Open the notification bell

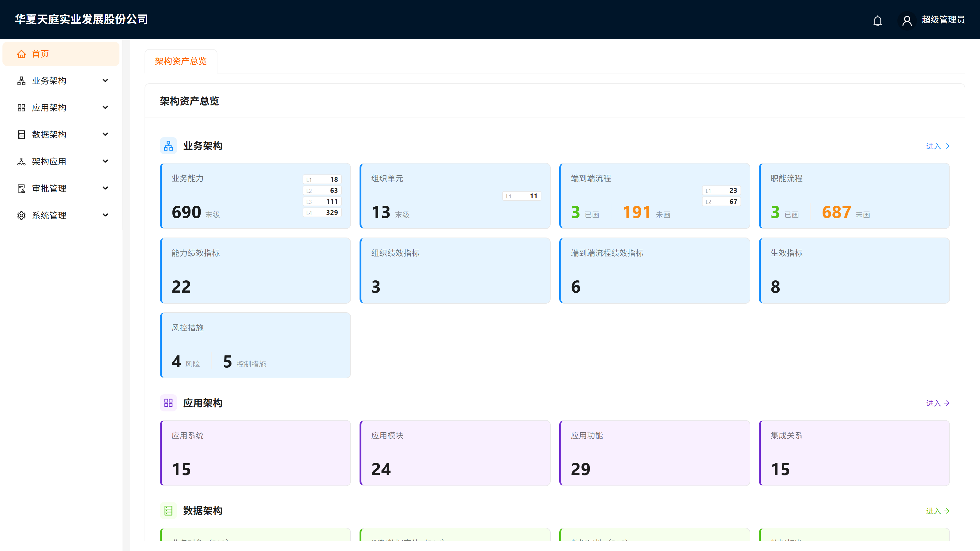click(x=877, y=21)
